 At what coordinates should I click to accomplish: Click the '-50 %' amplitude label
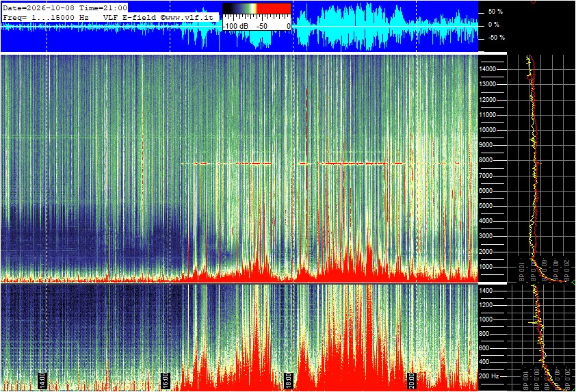(x=496, y=38)
